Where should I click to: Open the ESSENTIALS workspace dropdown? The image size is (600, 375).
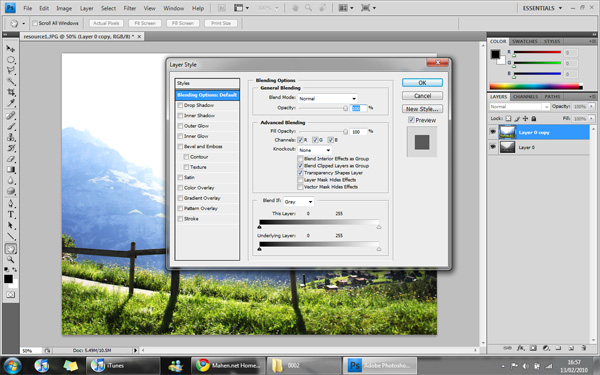[542, 8]
